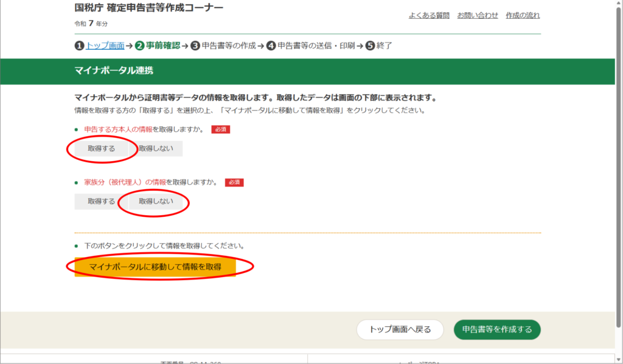
Task: Click the step 2 事前確認 number icon
Action: pos(139,46)
